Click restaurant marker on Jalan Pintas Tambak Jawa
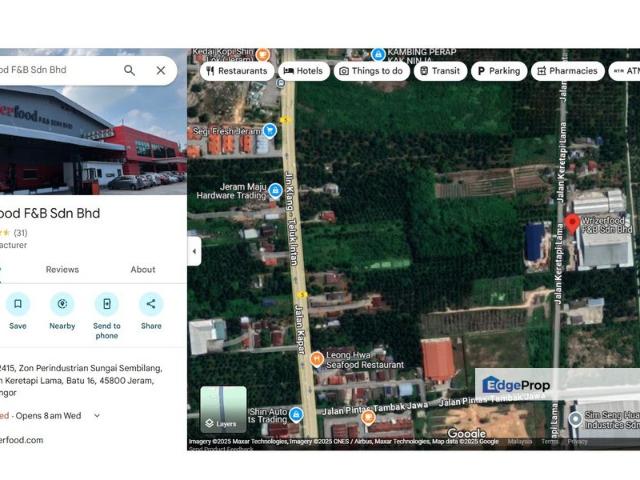 pyautogui.click(x=368, y=417)
